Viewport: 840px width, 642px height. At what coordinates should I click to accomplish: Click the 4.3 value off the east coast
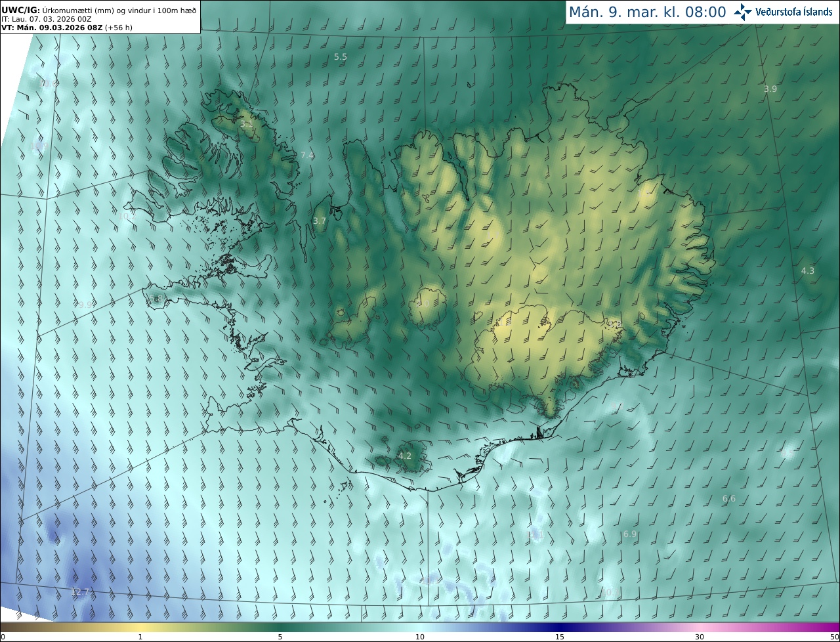(x=808, y=270)
